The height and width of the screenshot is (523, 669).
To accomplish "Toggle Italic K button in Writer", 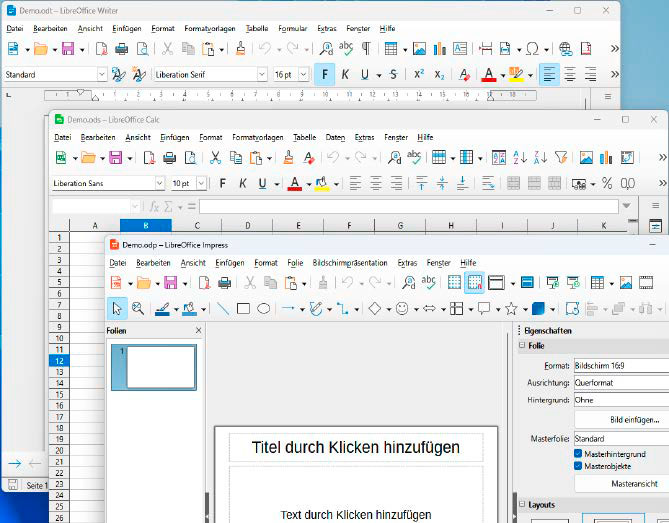I will coord(345,75).
